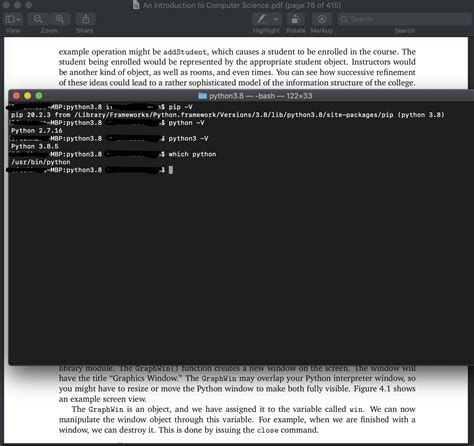The image size is (474, 446).
Task: Click the 'close' command word in PDF
Action: click(x=268, y=430)
